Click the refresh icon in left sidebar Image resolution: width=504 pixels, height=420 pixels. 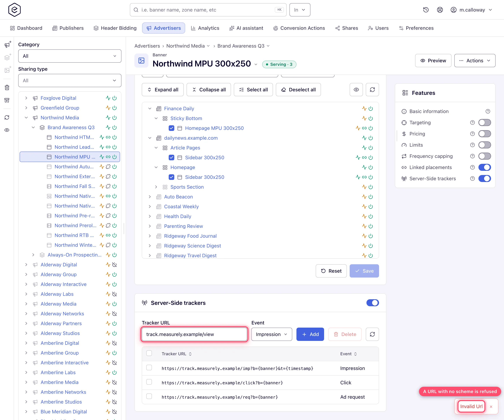7,117
